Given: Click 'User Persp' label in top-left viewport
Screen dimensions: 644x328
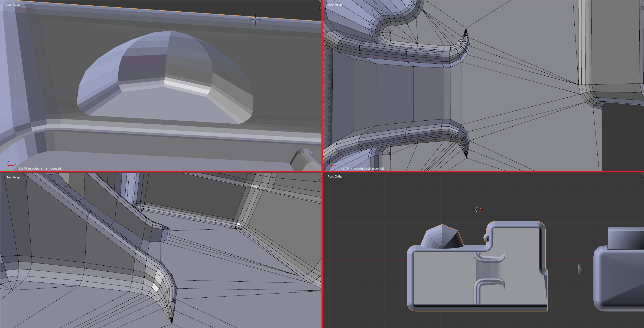Looking at the screenshot, I should point(12,5).
